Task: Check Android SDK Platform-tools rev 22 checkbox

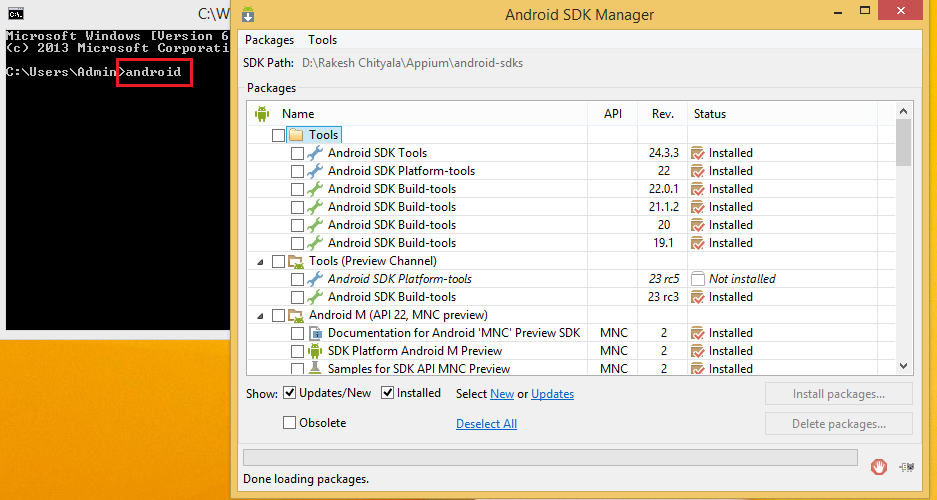Action: 297,171
